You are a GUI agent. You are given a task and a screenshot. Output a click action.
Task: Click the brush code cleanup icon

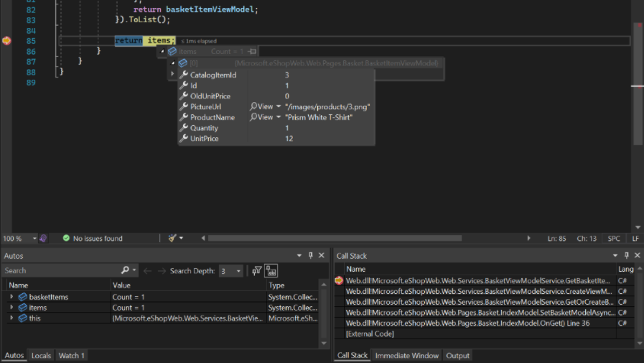[x=172, y=239]
